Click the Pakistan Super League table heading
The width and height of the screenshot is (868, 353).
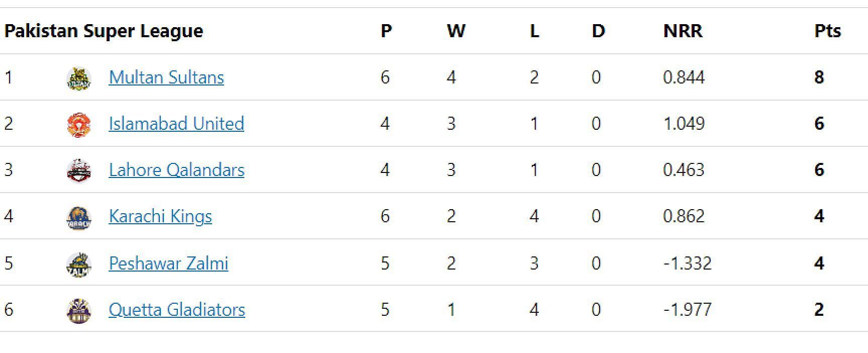(x=104, y=31)
